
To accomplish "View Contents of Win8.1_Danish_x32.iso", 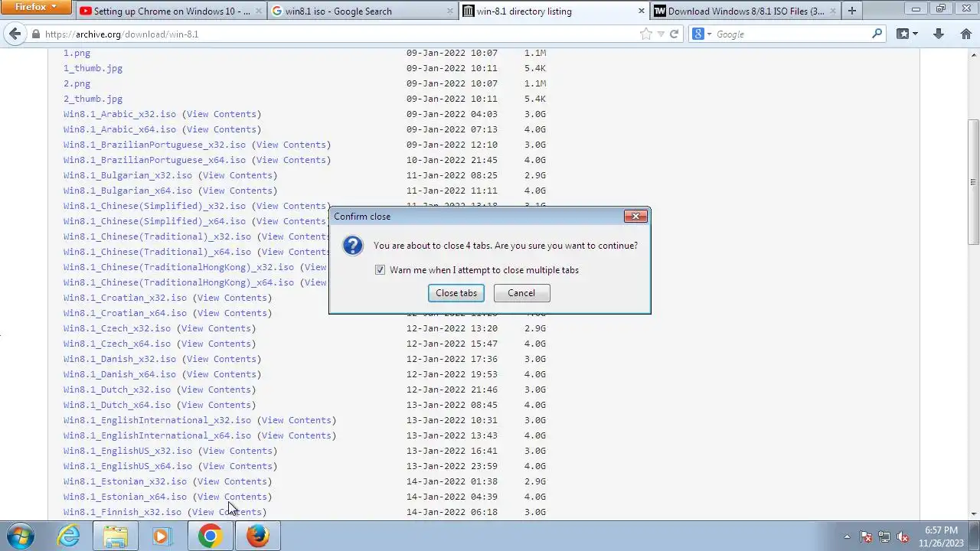I will [221, 359].
